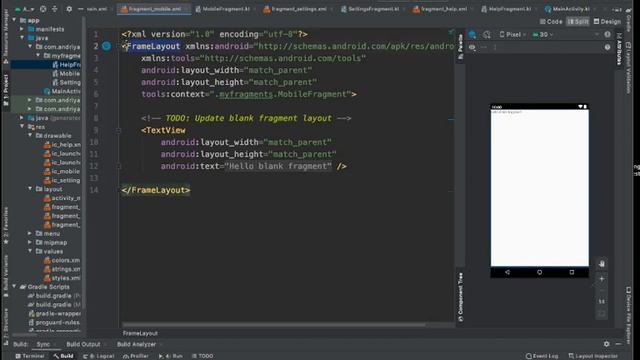Open the Run tool window
Image resolution: width=640 pixels, height=360 pixels.
click(171, 356)
